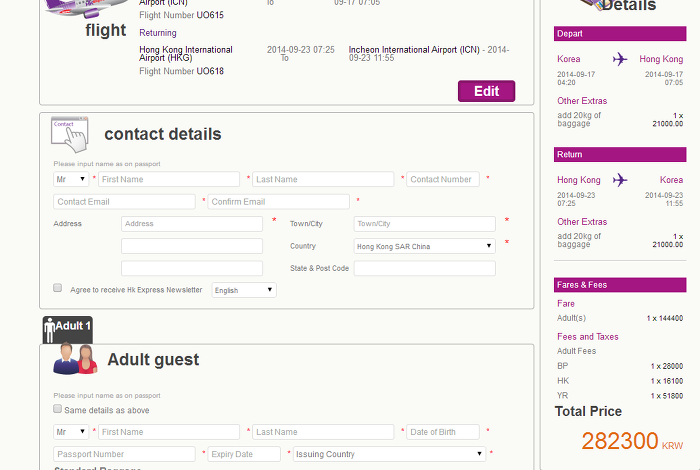Image resolution: width=700 pixels, height=470 pixels.
Task: Click the airplane flight icon
Action: (87, 8)
